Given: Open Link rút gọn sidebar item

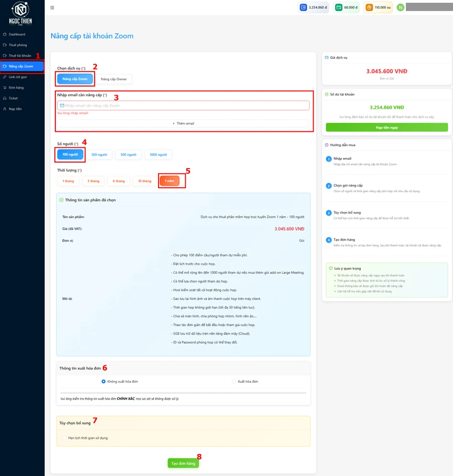Looking at the screenshot, I should click(x=18, y=77).
